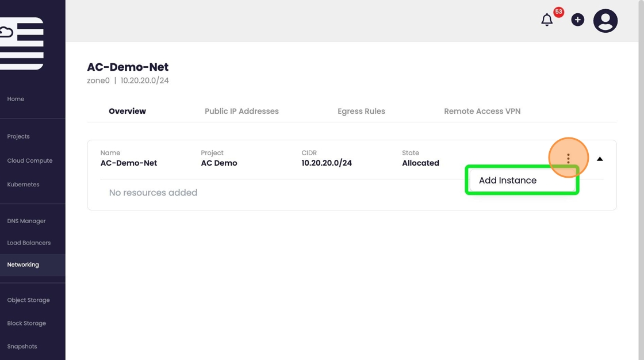Select the Overview tab
Screen dimensions: 644x360
point(127,111)
